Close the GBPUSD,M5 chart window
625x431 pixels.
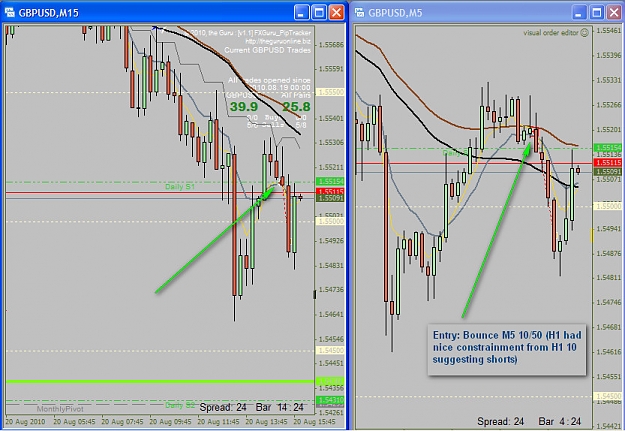[615, 13]
